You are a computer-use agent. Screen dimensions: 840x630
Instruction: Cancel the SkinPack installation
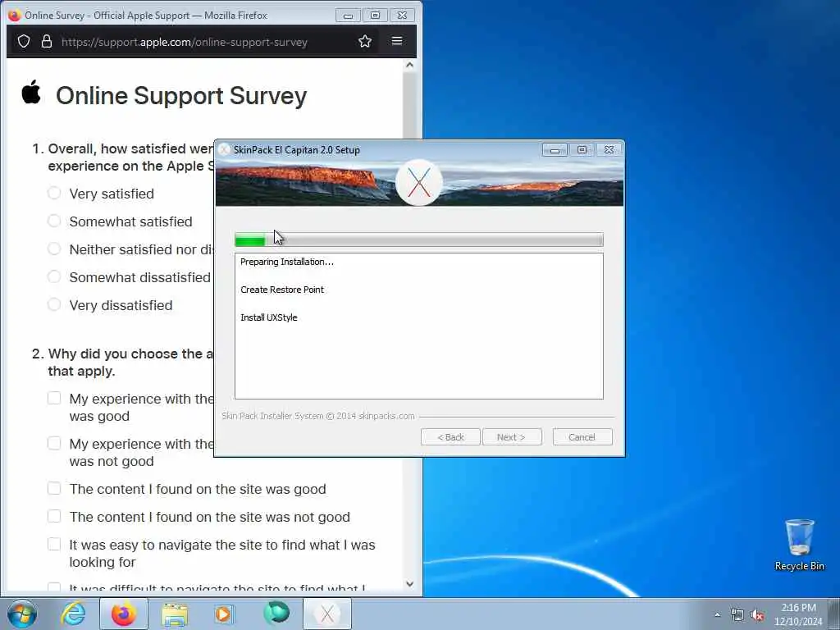click(x=582, y=437)
